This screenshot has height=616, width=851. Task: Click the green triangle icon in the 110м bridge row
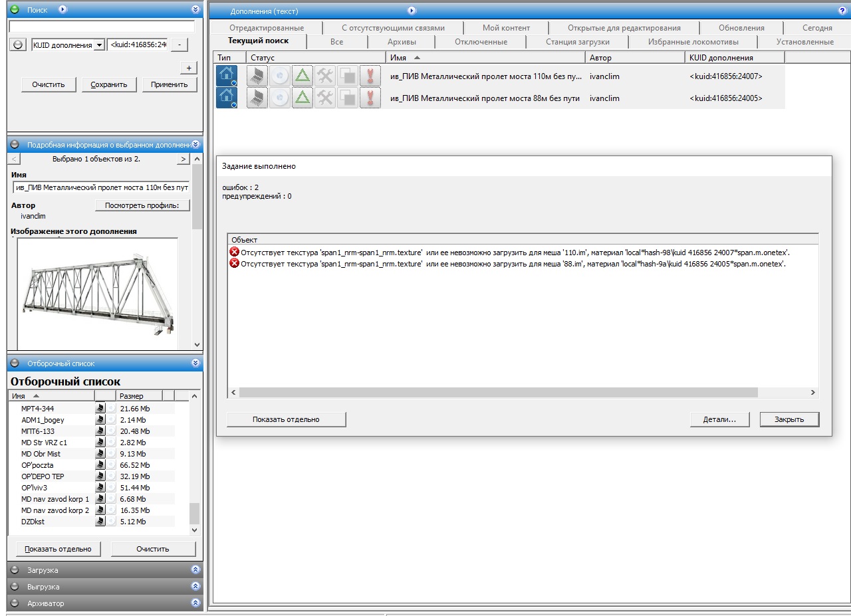click(303, 76)
